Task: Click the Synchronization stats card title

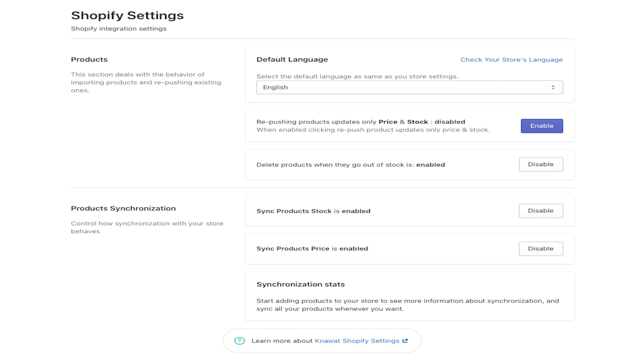Action: tap(301, 284)
